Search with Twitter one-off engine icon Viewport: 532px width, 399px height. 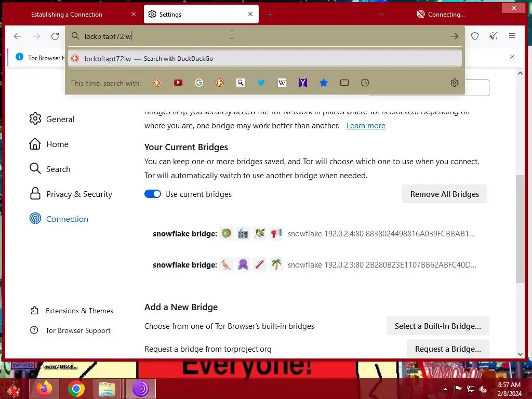(261, 83)
